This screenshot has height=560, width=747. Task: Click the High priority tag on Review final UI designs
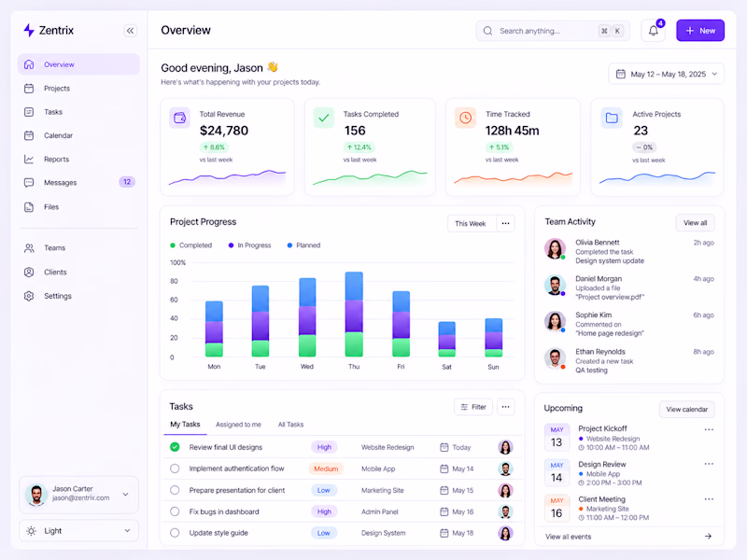coord(324,447)
